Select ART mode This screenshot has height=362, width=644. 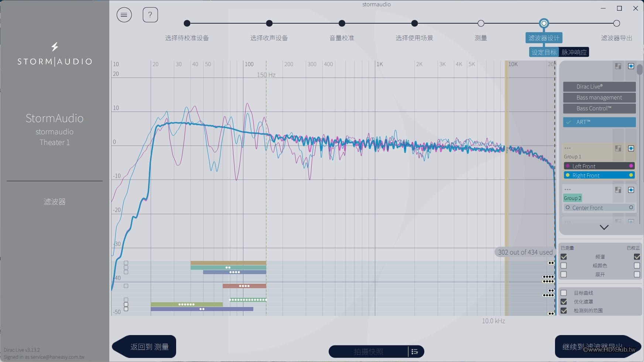coord(599,122)
